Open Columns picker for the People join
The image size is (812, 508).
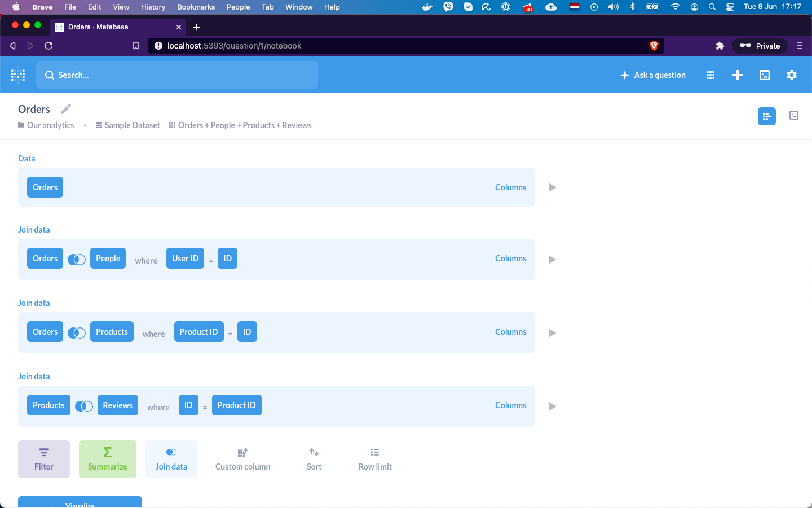click(x=510, y=258)
